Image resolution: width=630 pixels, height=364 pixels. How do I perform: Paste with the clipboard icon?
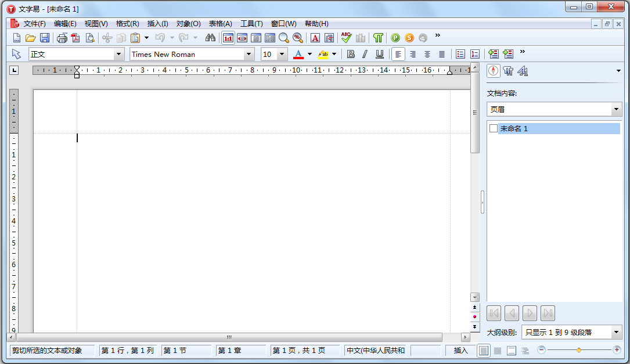coord(135,38)
